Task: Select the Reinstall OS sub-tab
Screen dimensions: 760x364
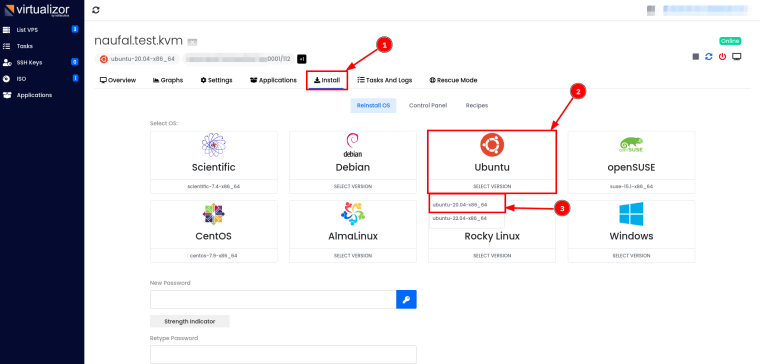Action: pyautogui.click(x=373, y=106)
